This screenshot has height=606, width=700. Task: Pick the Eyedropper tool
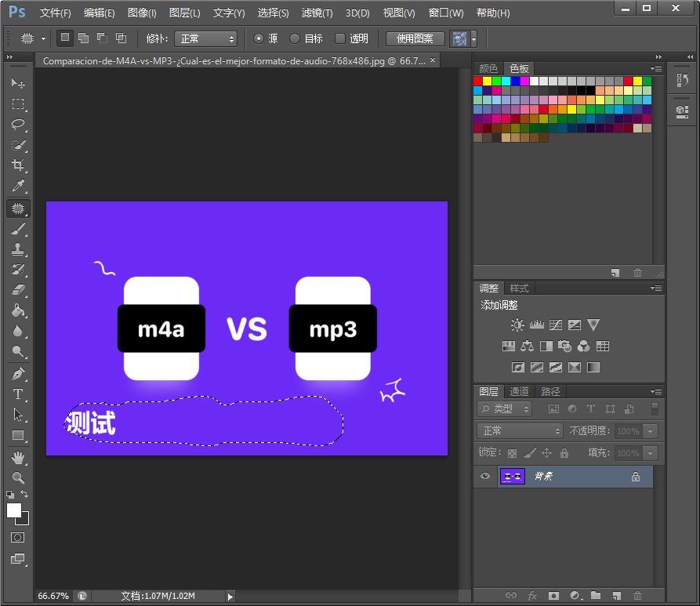(x=18, y=186)
